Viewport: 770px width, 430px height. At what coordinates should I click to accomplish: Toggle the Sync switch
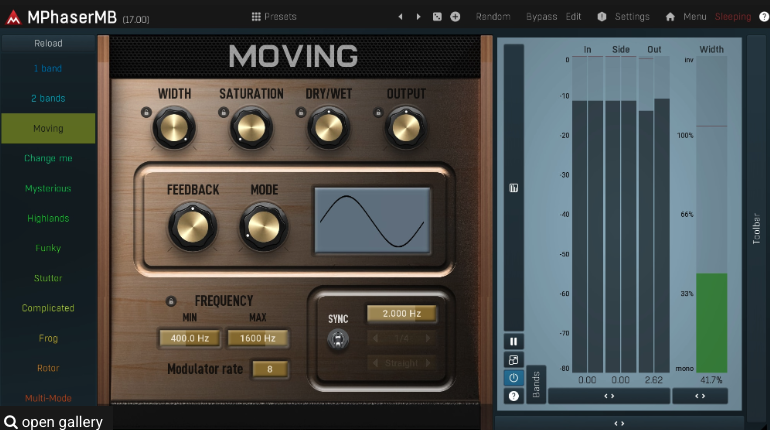[x=338, y=340]
